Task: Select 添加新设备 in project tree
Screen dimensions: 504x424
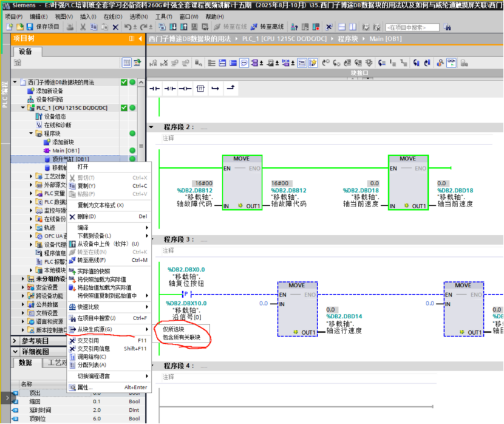Action: pos(49,91)
